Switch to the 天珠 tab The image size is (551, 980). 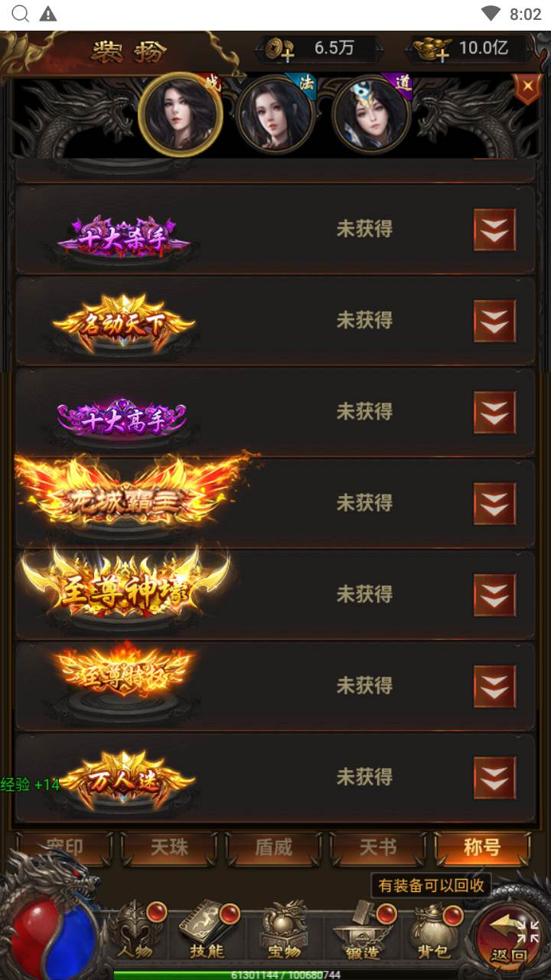coord(168,848)
